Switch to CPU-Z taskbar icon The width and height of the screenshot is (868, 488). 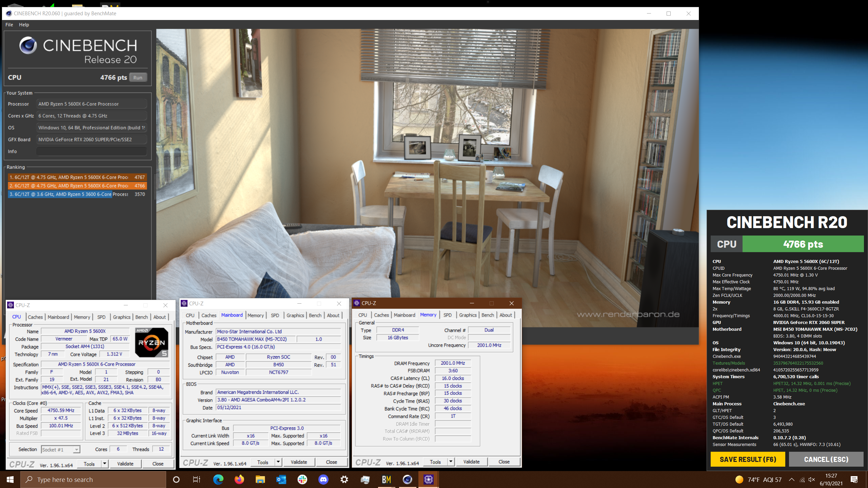click(428, 480)
